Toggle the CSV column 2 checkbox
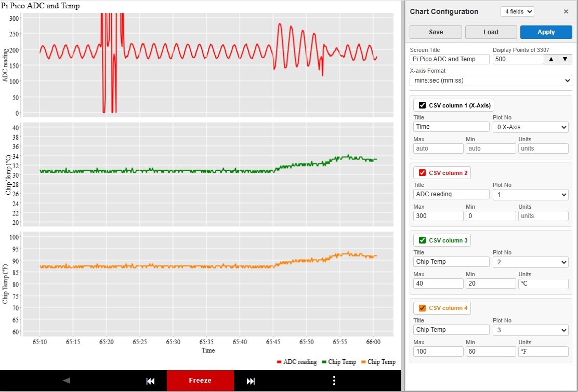 (423, 173)
